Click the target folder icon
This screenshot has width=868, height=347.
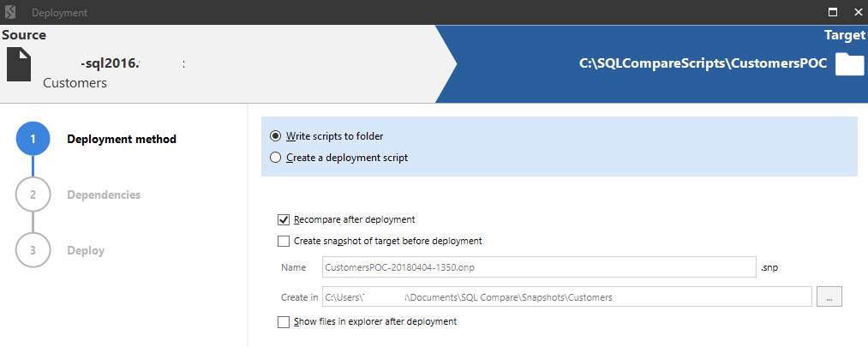(x=849, y=65)
